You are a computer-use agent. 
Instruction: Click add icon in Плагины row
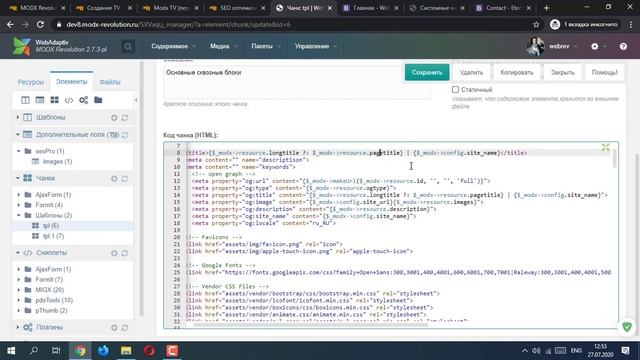(x=114, y=327)
